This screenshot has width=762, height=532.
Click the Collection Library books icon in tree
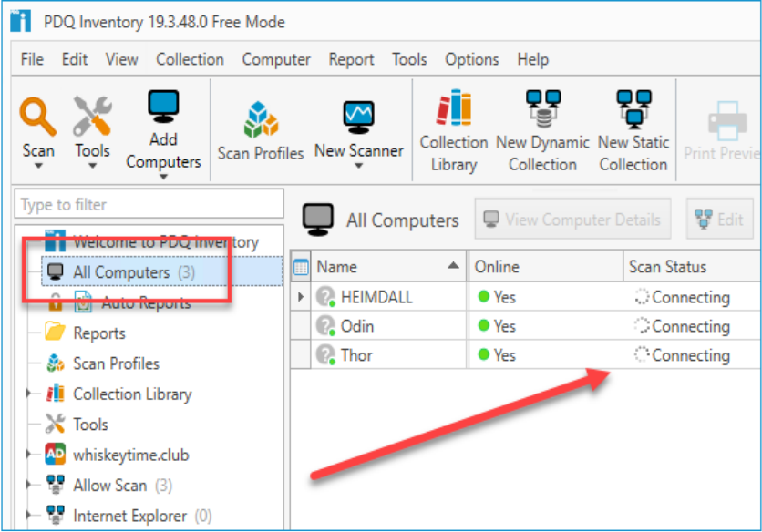click(x=55, y=393)
